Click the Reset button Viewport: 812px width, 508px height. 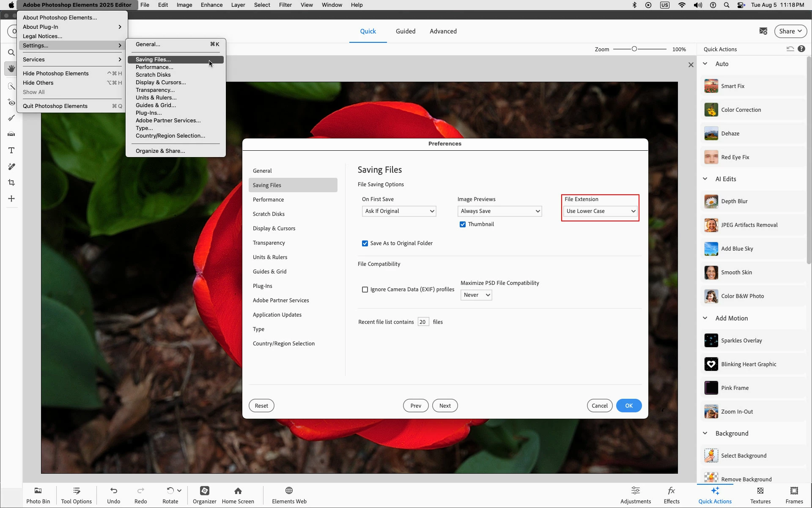[x=261, y=406]
